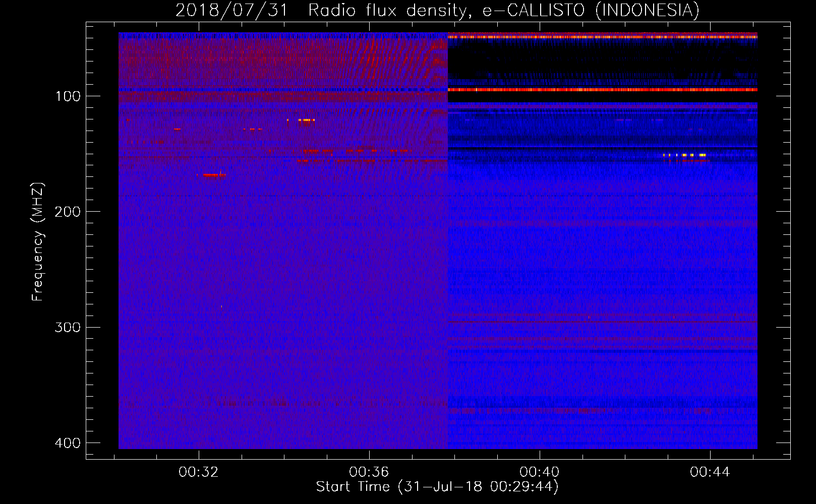
Task: Click the plot title '2018/07/31 Radio flux density'
Action: tap(324, 11)
